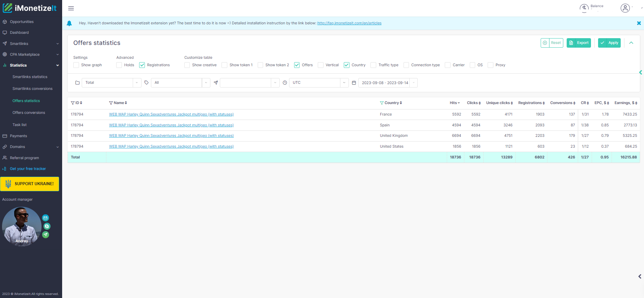This screenshot has width=644, height=298.
Task: Open Offers conversions submenu item
Action: 29,113
